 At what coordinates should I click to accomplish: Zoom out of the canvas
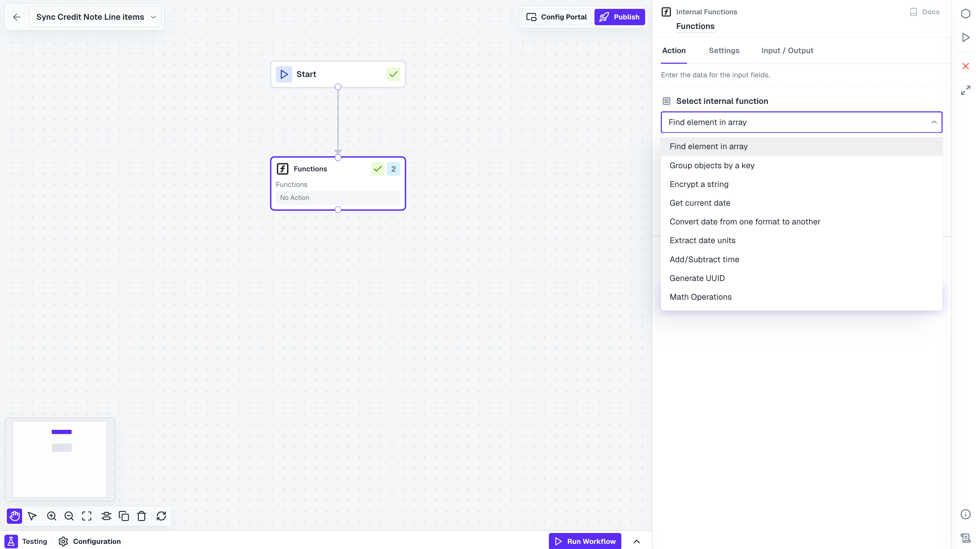69,516
